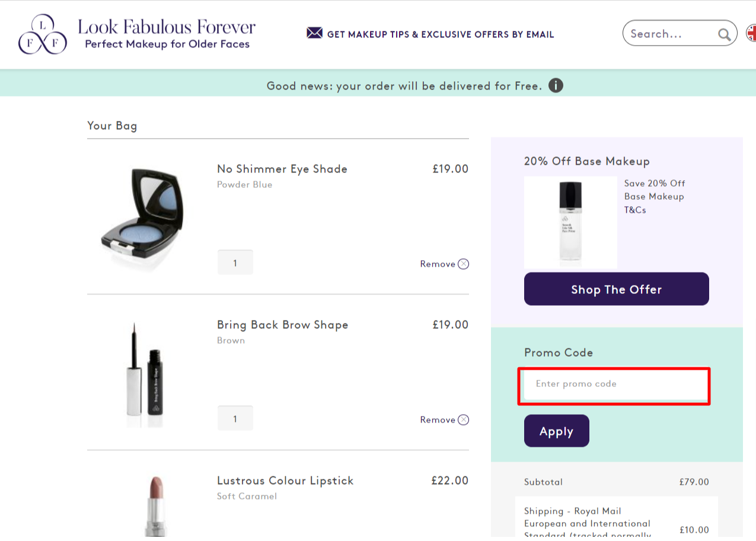
Task: Click the envelope email signup icon
Action: click(314, 33)
